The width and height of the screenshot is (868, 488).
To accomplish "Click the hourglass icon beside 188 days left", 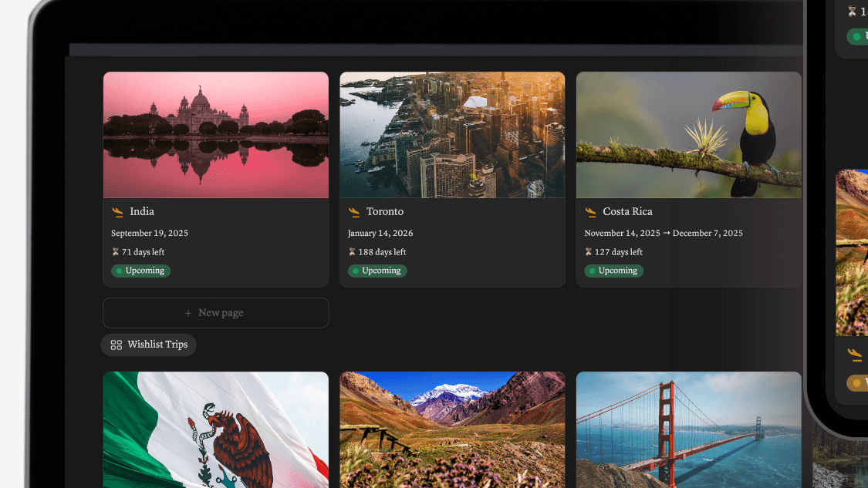I will (352, 252).
